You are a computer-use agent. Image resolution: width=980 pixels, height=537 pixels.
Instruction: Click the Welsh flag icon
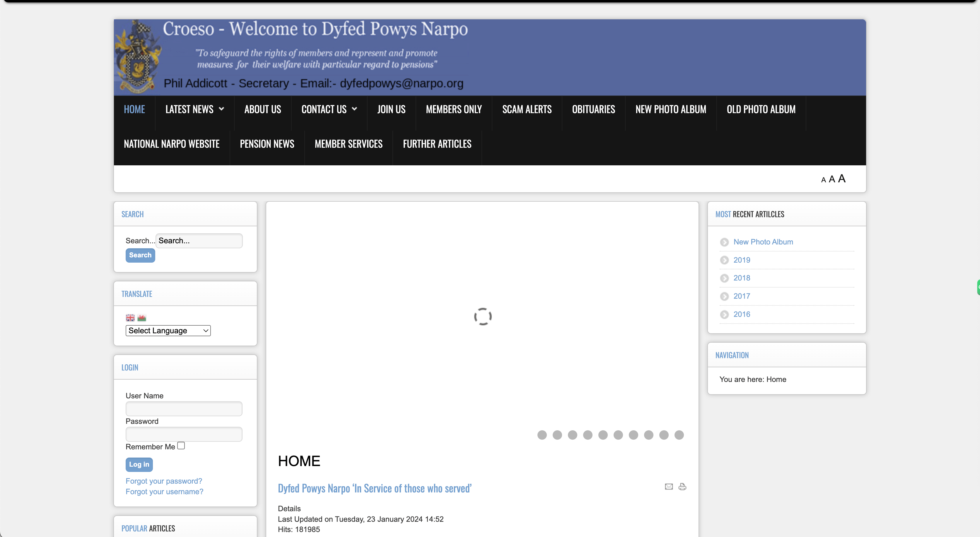coord(142,318)
